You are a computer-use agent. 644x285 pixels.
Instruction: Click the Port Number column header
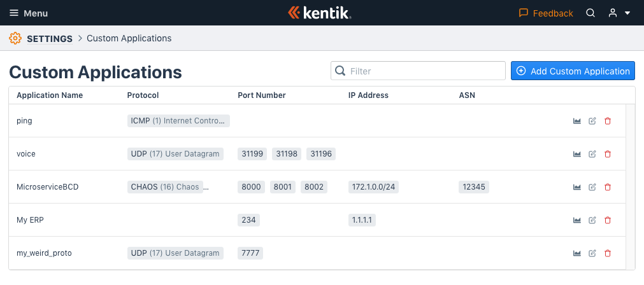pyautogui.click(x=262, y=95)
